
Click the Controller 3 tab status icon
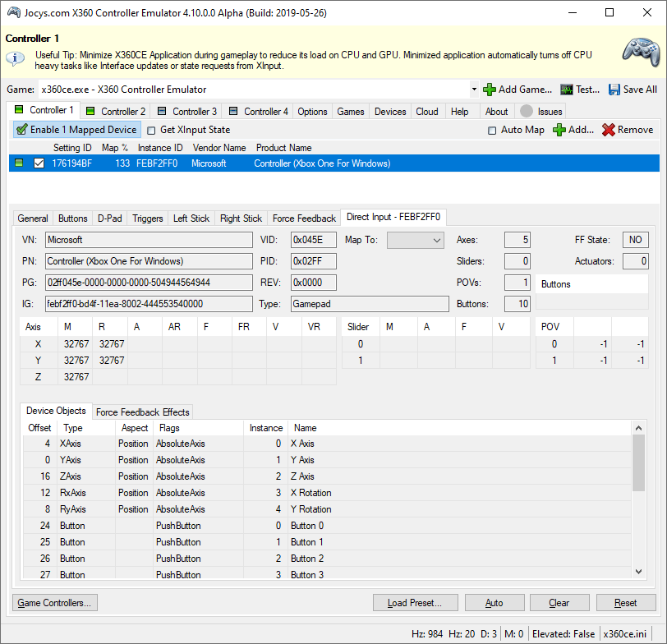click(x=162, y=111)
